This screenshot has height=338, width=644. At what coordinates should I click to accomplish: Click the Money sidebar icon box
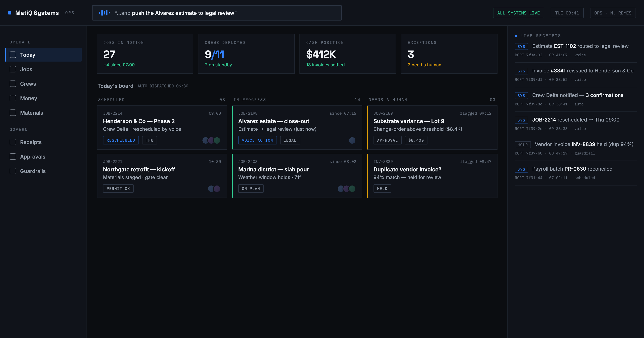(13, 98)
